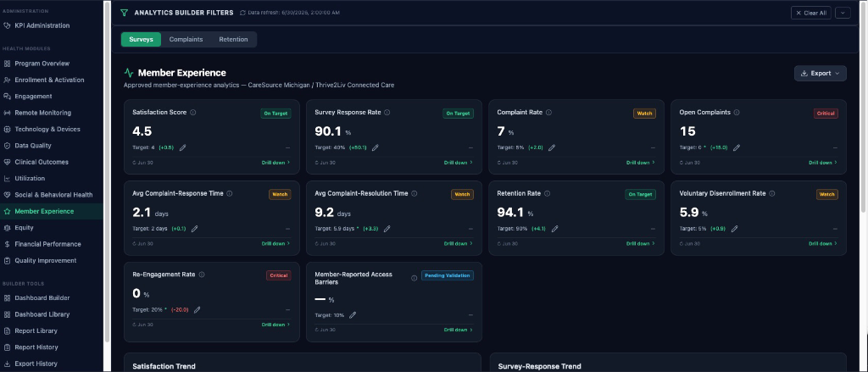
Task: Click the Satisfaction Trend chart title
Action: (164, 366)
